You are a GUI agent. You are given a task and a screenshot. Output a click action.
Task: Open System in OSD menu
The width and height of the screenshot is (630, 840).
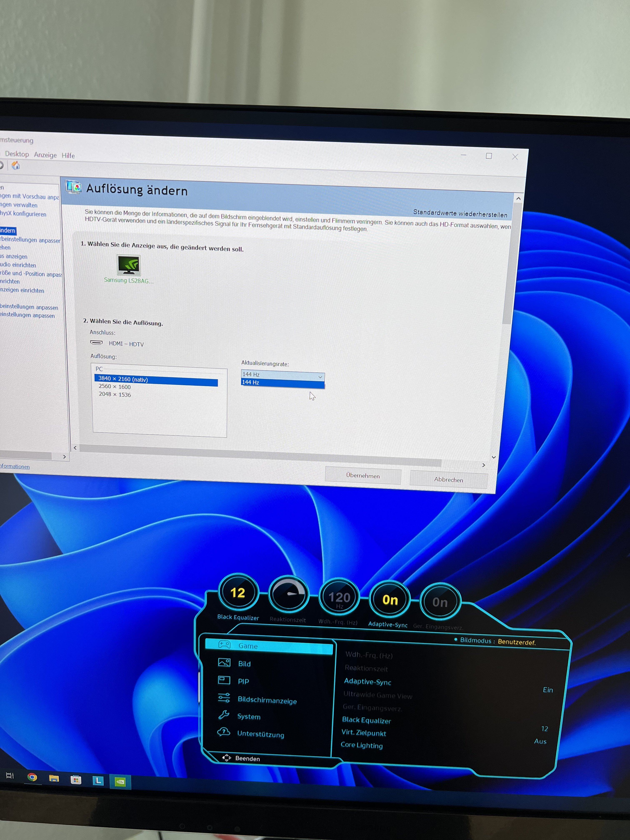tap(249, 716)
